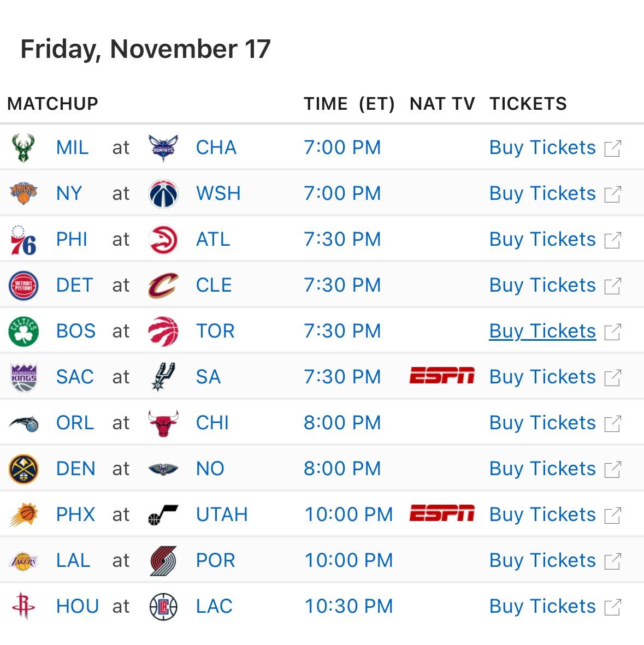Open Buy Tickets for LAL at POR
This screenshot has width=644, height=645.
[x=542, y=561]
